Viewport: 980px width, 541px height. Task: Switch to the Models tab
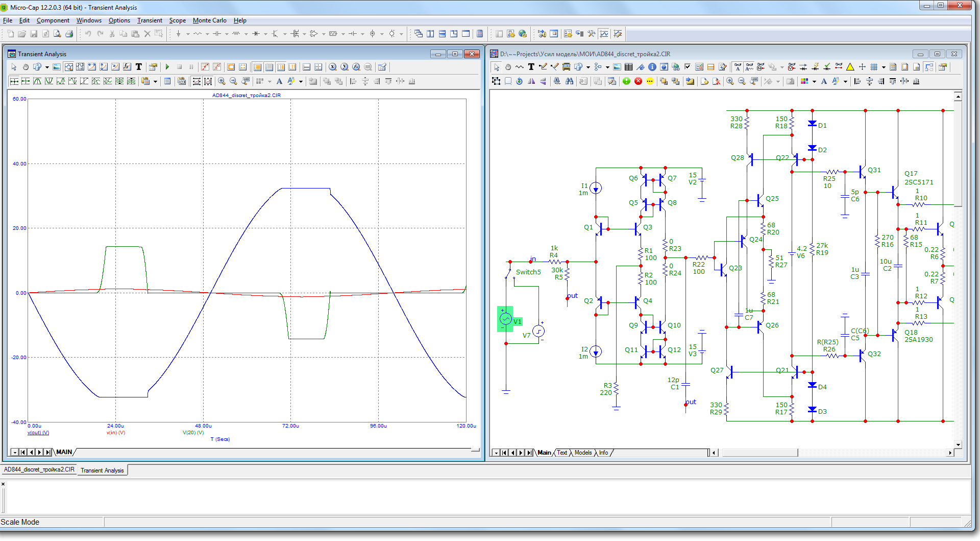coord(583,453)
